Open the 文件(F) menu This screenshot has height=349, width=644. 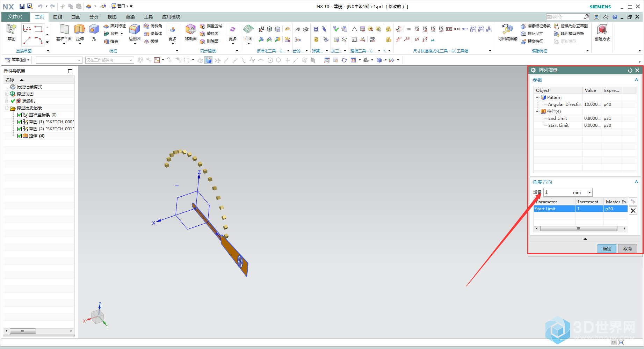click(x=15, y=17)
